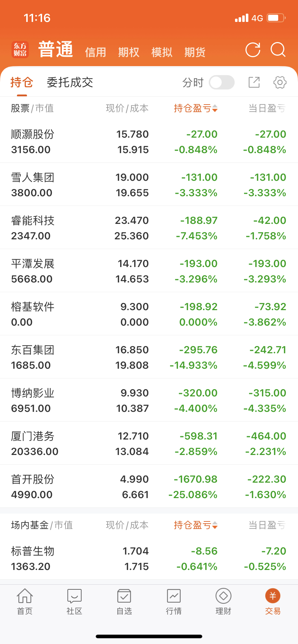Toggle the 分时 switch on

pyautogui.click(x=222, y=82)
